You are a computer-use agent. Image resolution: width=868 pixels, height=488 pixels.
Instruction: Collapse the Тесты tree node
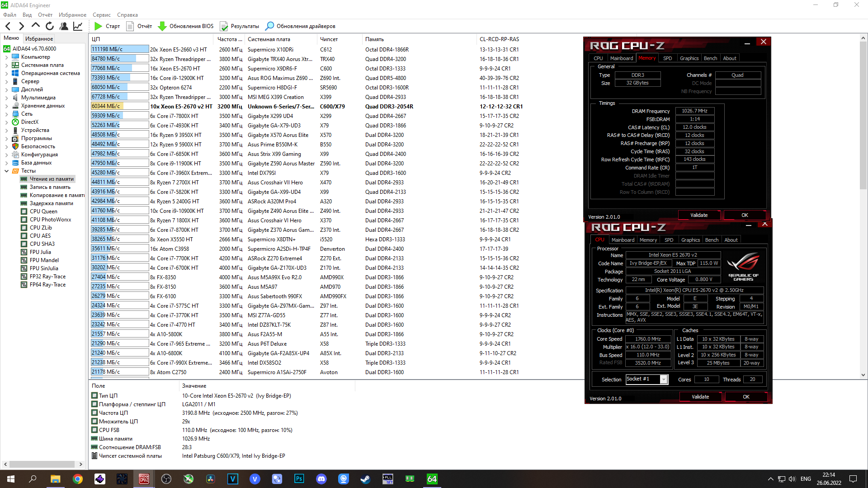(6, 171)
